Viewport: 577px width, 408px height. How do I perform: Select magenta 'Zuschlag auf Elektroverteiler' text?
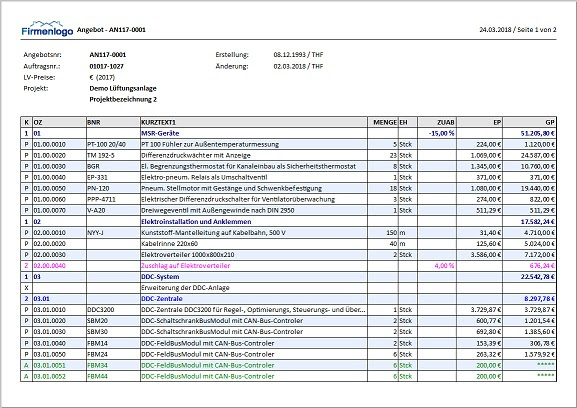[185, 266]
